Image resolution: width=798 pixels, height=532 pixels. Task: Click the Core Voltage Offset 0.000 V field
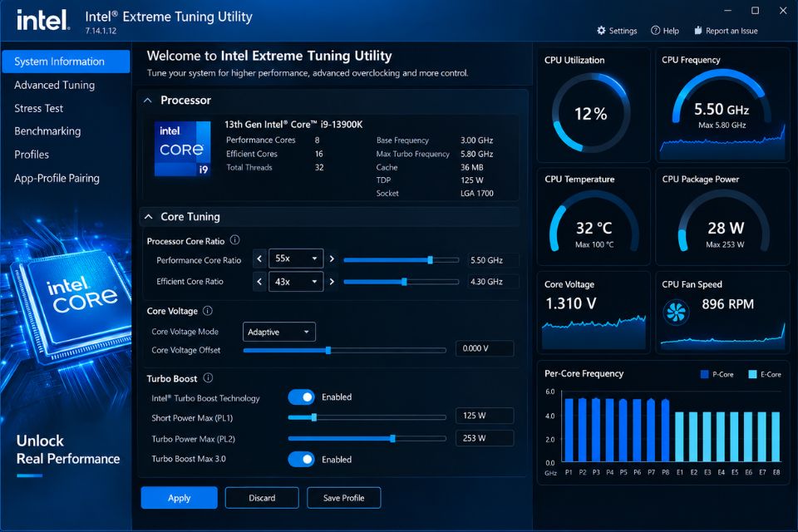(x=485, y=348)
